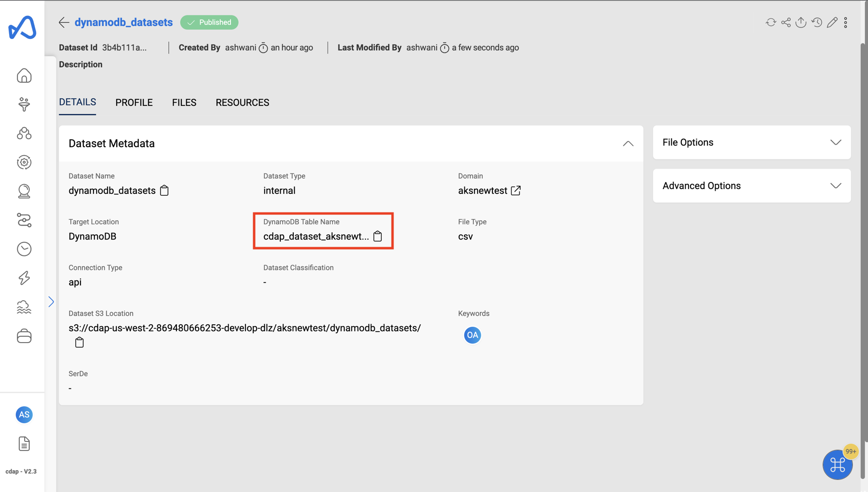
Task: Open the clock sidebar icon
Action: pos(24,249)
